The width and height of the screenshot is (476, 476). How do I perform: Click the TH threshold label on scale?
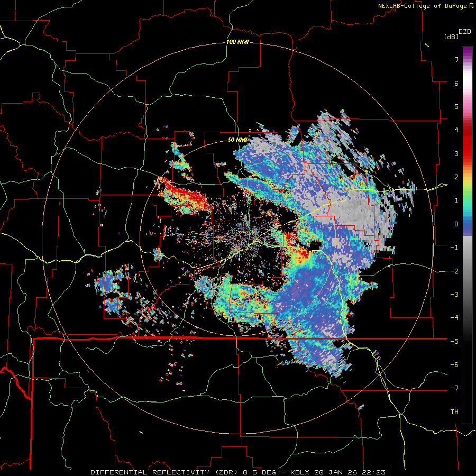(x=454, y=412)
